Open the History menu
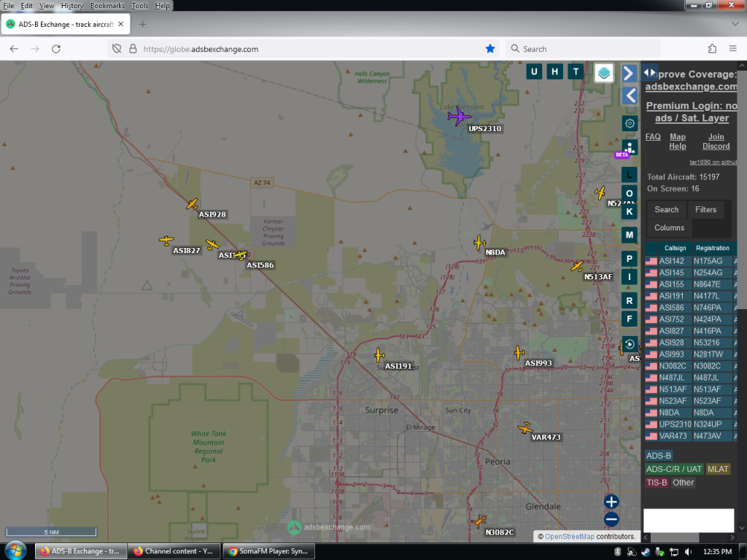This screenshot has height=560, width=747. coord(72,6)
